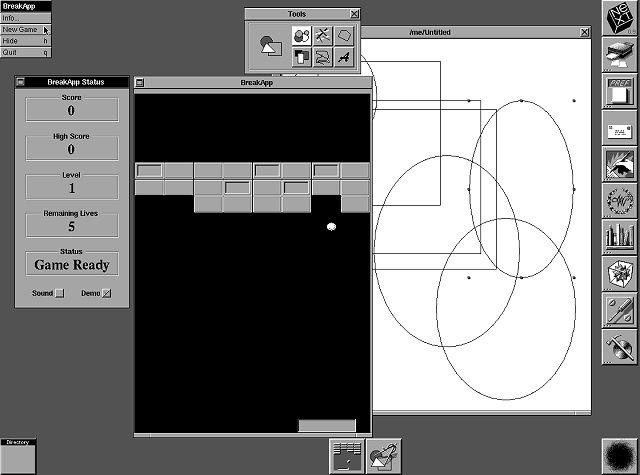Select Hide in the BreakApp menu
This screenshot has height=475, width=640.
26,41
